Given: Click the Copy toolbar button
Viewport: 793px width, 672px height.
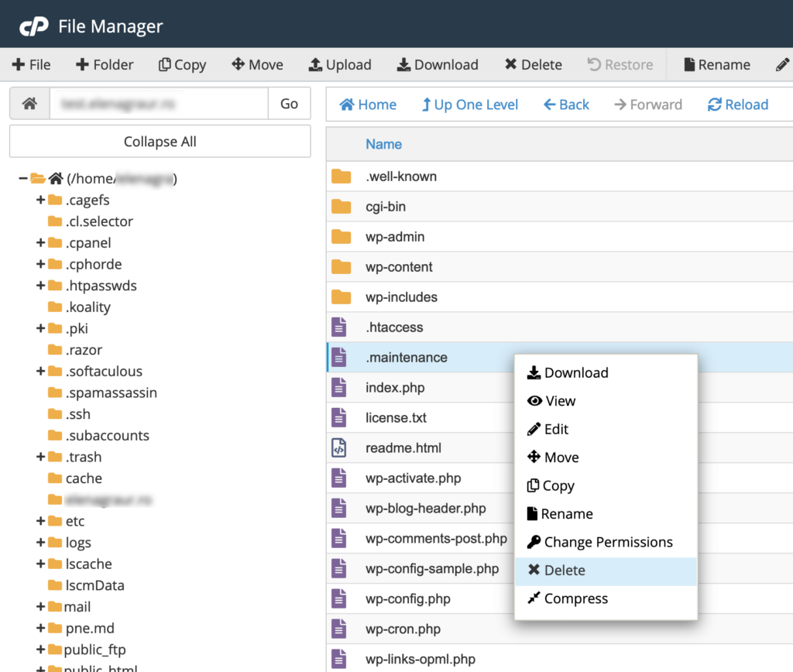Looking at the screenshot, I should click(183, 65).
